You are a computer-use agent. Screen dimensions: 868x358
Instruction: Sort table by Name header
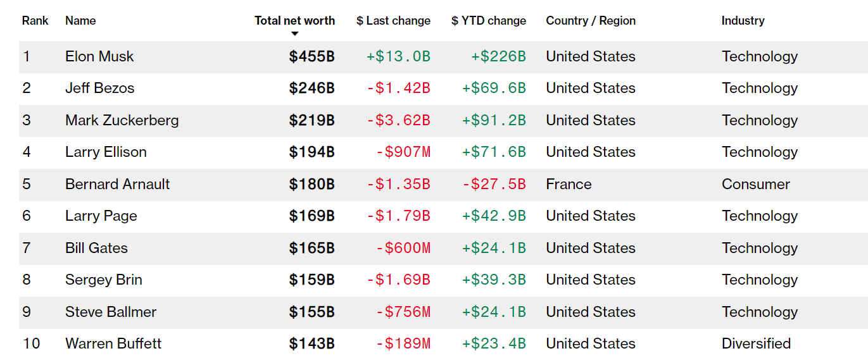click(x=80, y=20)
